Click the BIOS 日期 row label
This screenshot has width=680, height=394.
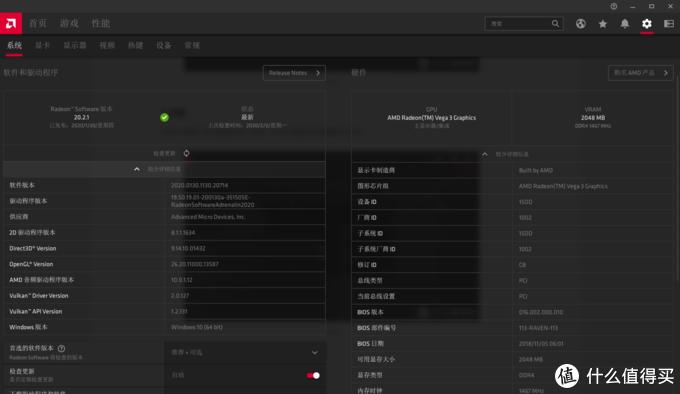click(370, 344)
